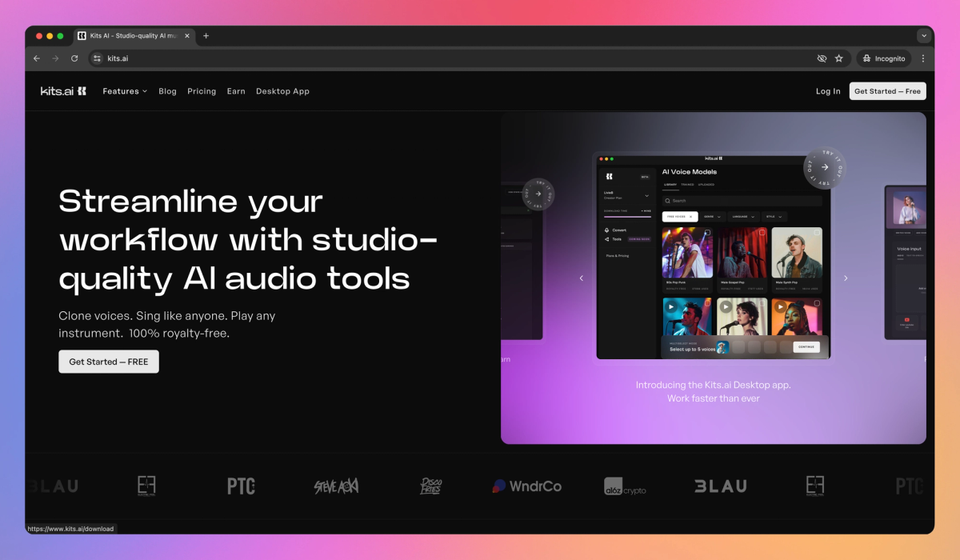
Task: Go to the Earn page
Action: point(236,91)
